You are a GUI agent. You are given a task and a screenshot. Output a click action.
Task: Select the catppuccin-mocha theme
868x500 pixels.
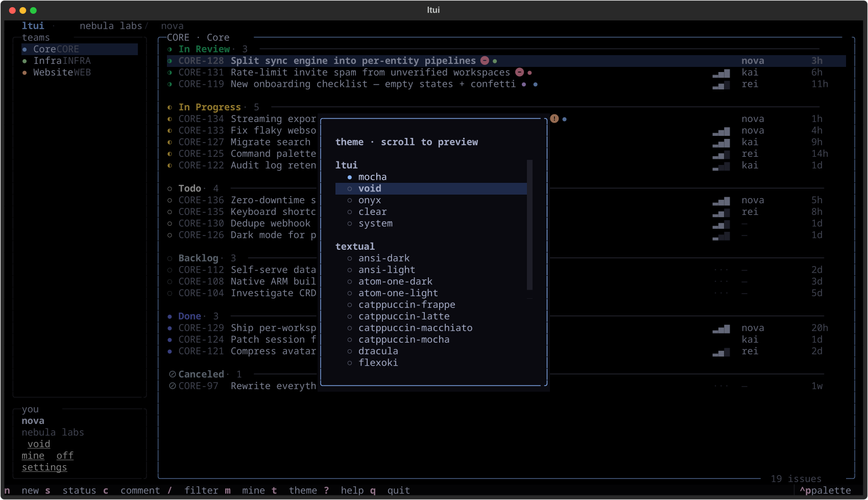(x=431, y=340)
